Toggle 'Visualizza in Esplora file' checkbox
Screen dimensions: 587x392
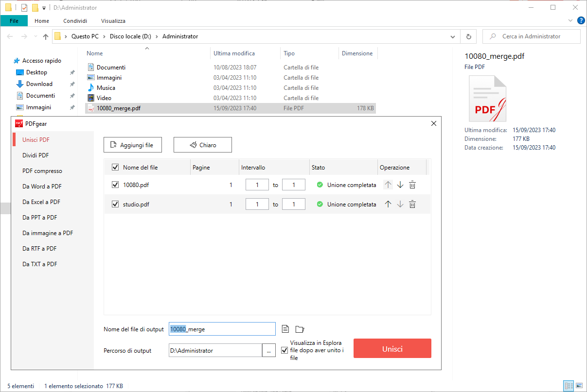[285, 350]
